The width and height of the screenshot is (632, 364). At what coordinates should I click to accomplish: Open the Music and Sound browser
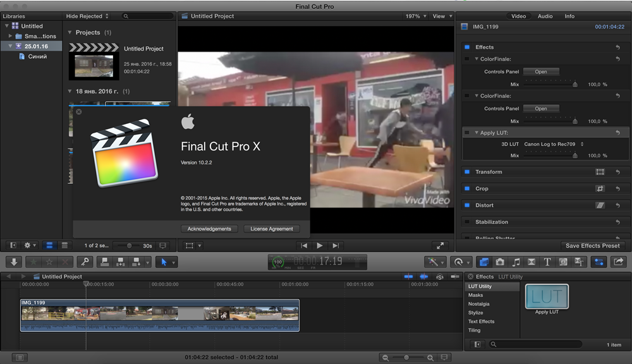[x=516, y=262]
